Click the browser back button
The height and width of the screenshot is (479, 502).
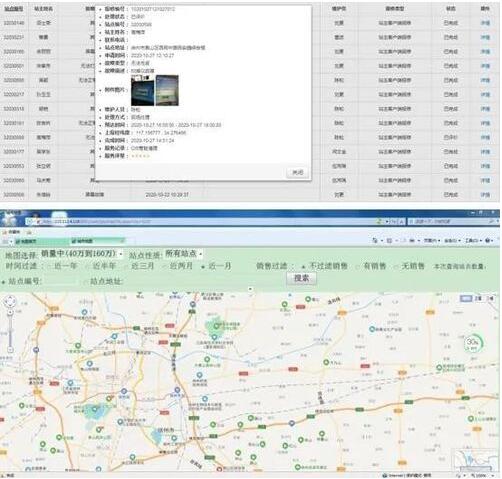(x=8, y=221)
